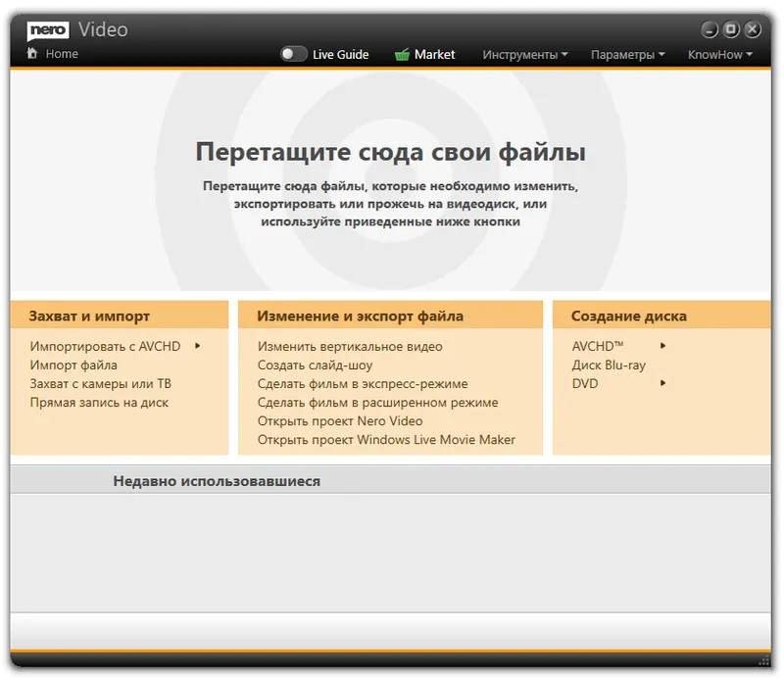Expand the AVCHD™ disc submenu arrow
Viewport: 784px width, 681px height.
coord(663,346)
